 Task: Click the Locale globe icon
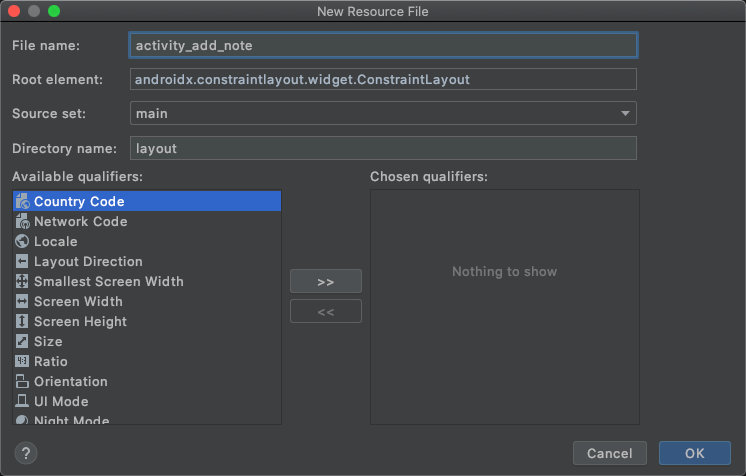click(22, 241)
